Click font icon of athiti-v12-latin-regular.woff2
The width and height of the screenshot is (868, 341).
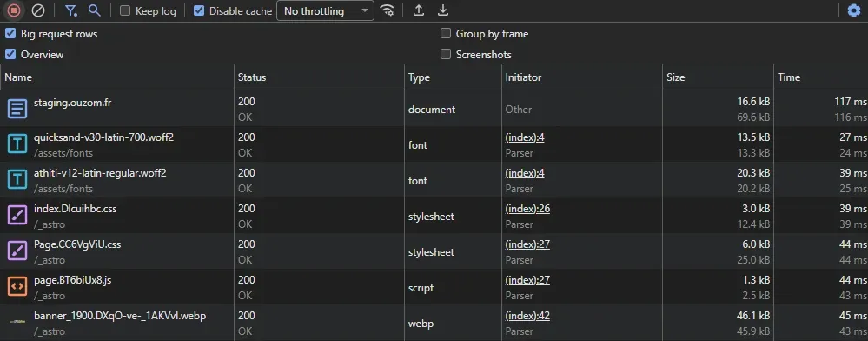[x=17, y=180]
